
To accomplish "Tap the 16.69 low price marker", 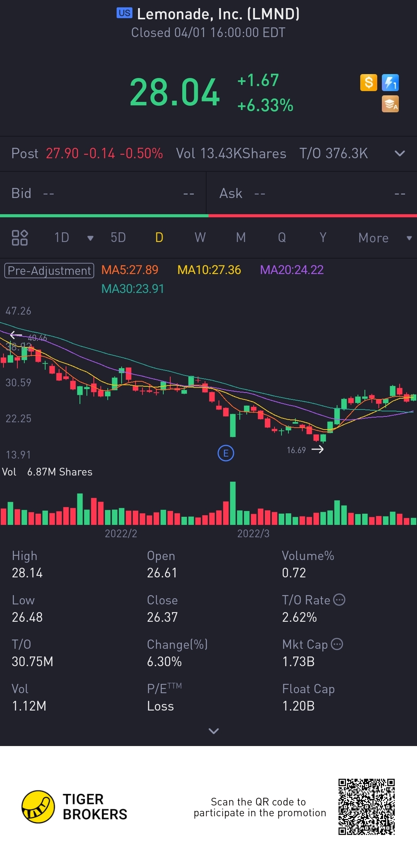I will coord(296,450).
